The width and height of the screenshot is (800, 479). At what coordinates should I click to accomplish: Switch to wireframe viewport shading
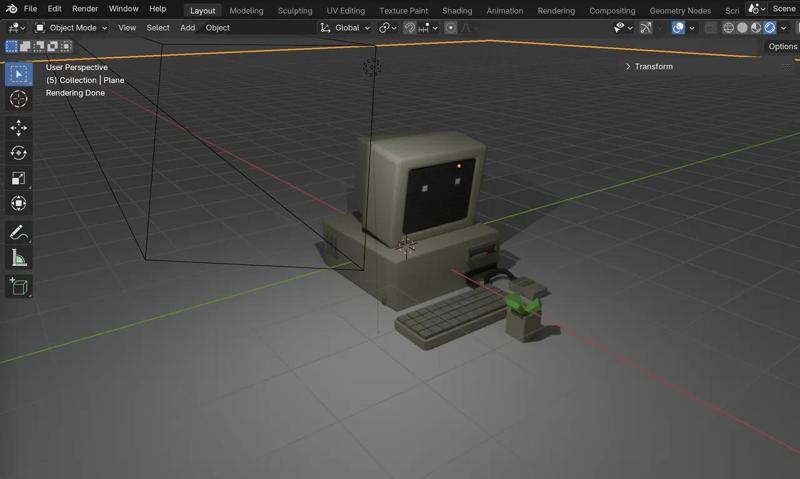(x=729, y=28)
